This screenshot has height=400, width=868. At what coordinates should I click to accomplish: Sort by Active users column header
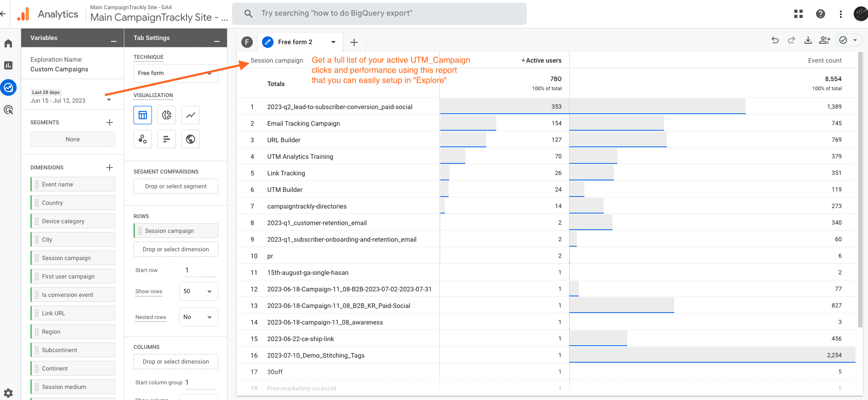coord(542,60)
